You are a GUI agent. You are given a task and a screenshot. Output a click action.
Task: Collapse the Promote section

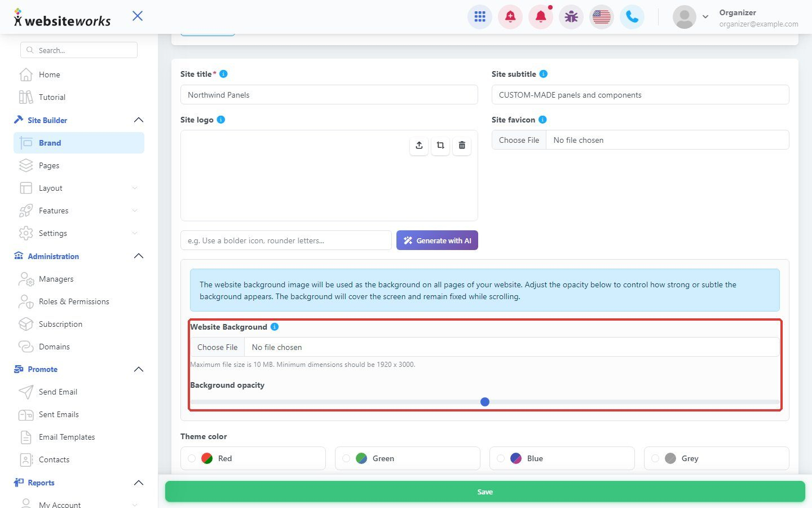[x=139, y=369]
